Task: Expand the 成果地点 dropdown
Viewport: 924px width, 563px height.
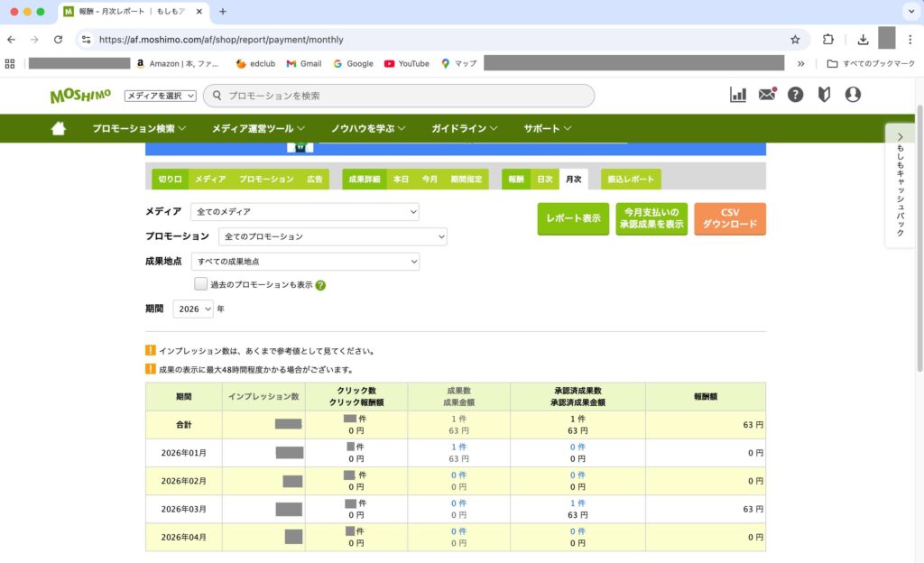Action: [305, 262]
